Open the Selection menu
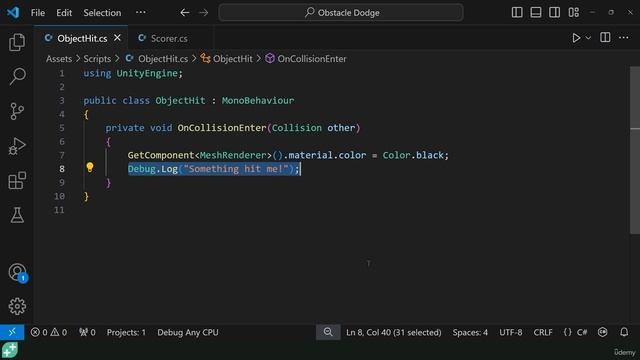640x360 pixels. 102,13
